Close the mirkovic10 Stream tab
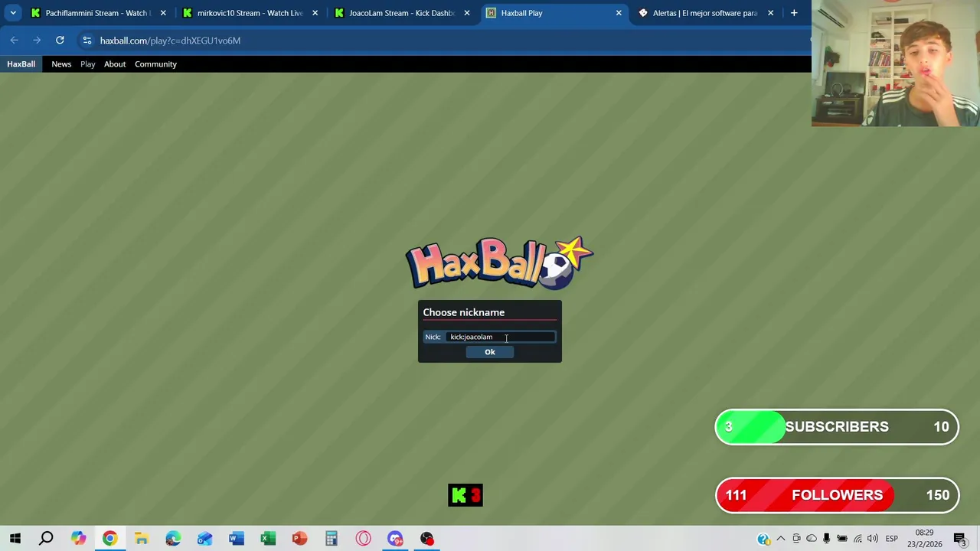 (315, 13)
